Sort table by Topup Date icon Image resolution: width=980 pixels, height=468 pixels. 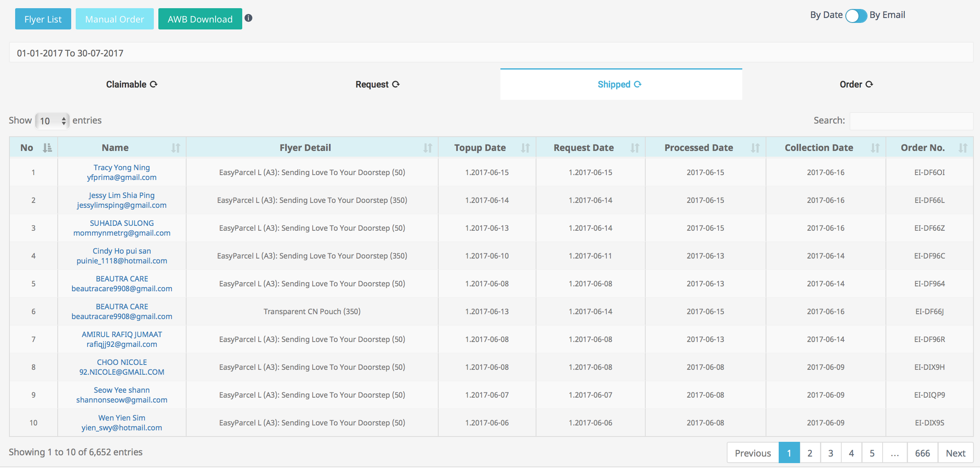point(525,148)
